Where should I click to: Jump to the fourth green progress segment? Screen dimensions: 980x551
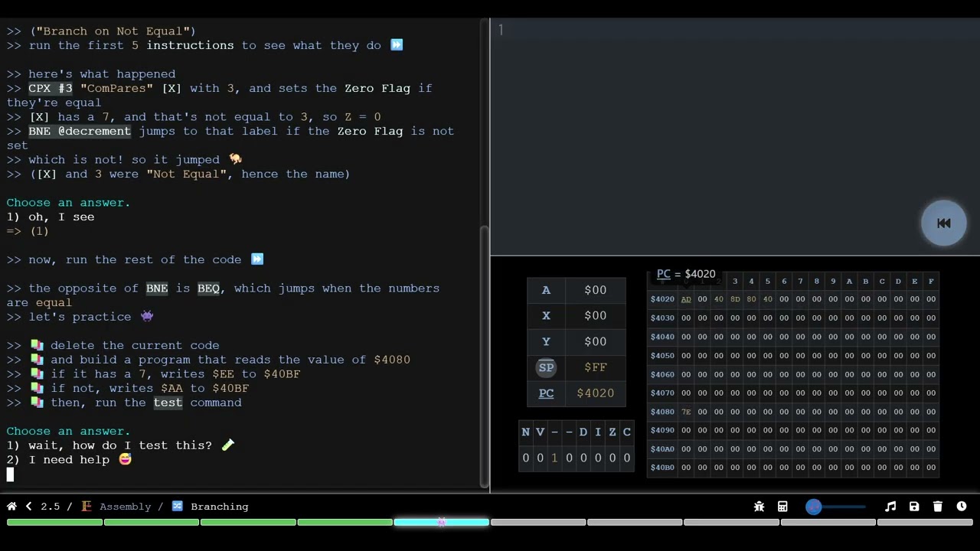tap(345, 523)
